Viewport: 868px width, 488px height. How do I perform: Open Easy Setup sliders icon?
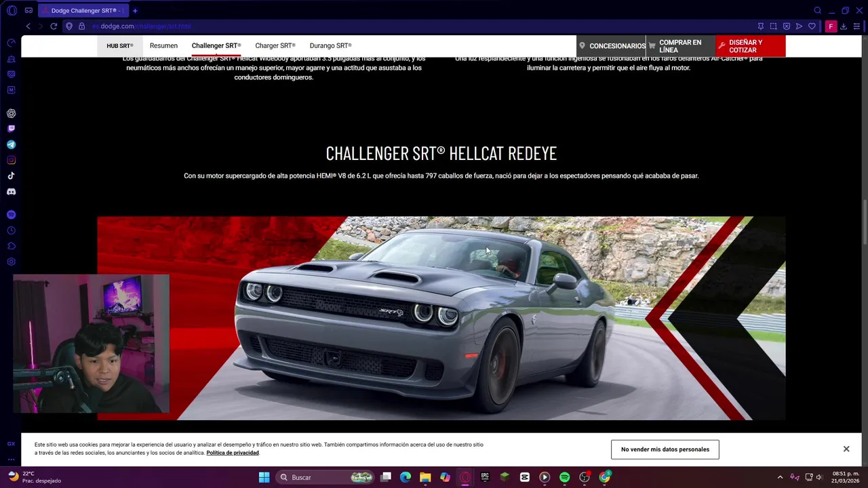click(856, 26)
